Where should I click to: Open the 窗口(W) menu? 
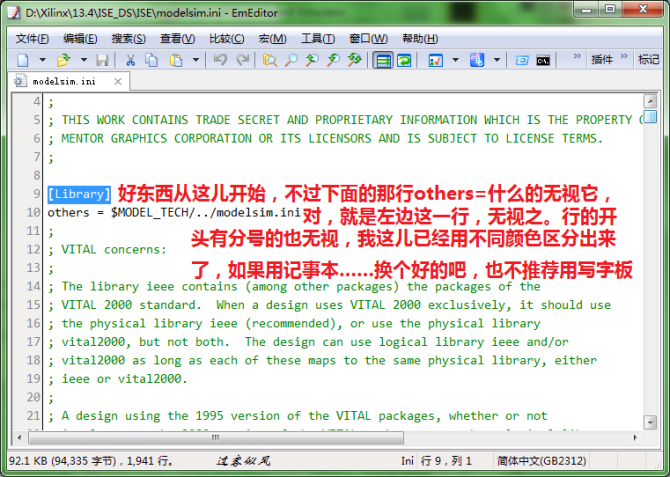pyautogui.click(x=368, y=38)
